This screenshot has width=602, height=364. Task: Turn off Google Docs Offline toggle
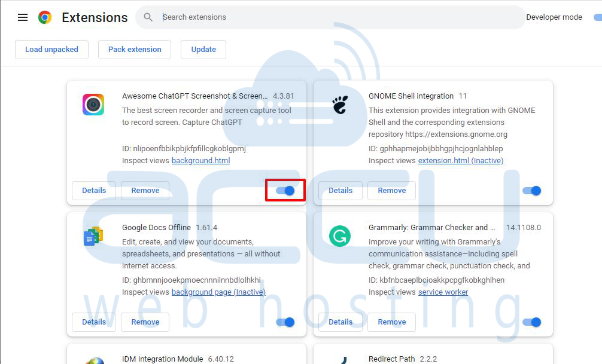coord(285,322)
